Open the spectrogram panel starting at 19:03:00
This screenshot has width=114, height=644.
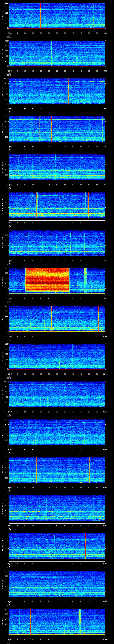pyautogui.click(x=57, y=91)
